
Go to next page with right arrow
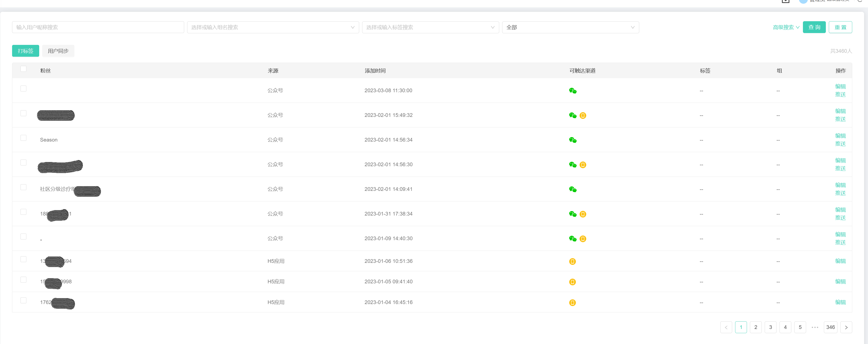[846, 327]
